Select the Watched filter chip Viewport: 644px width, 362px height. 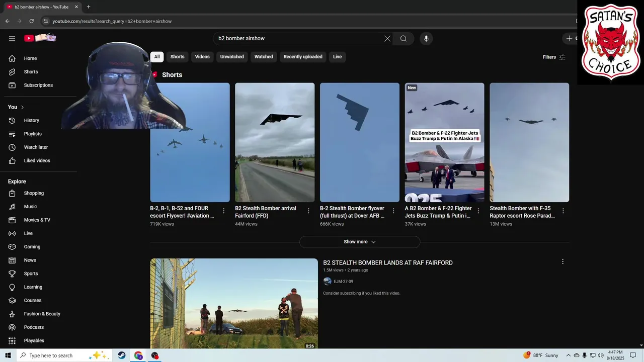[x=264, y=57]
